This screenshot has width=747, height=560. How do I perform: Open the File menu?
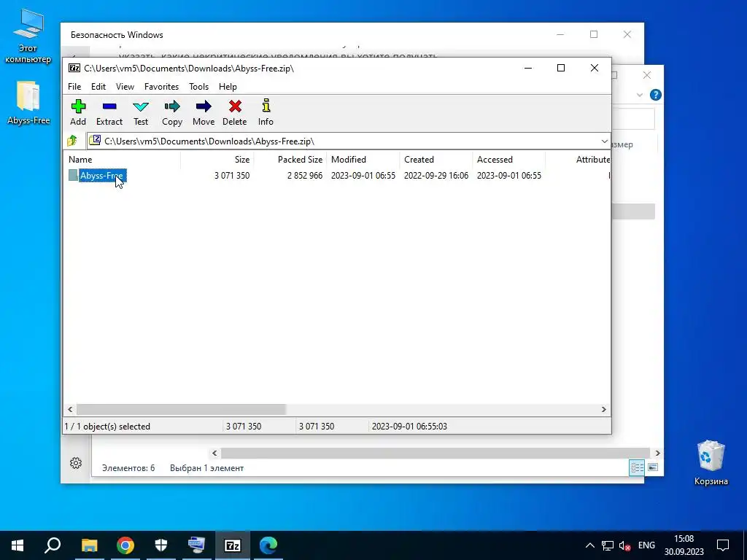[x=74, y=87]
